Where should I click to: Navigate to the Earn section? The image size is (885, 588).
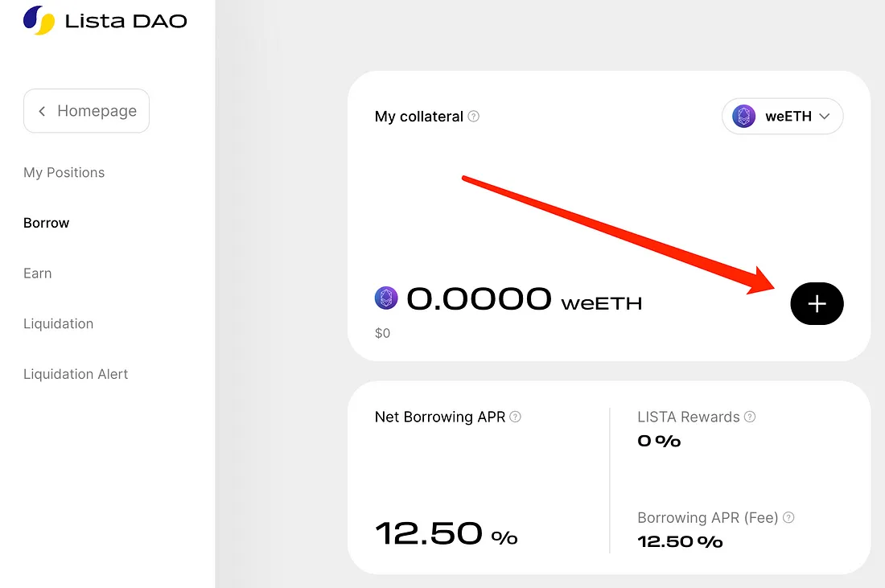click(38, 273)
